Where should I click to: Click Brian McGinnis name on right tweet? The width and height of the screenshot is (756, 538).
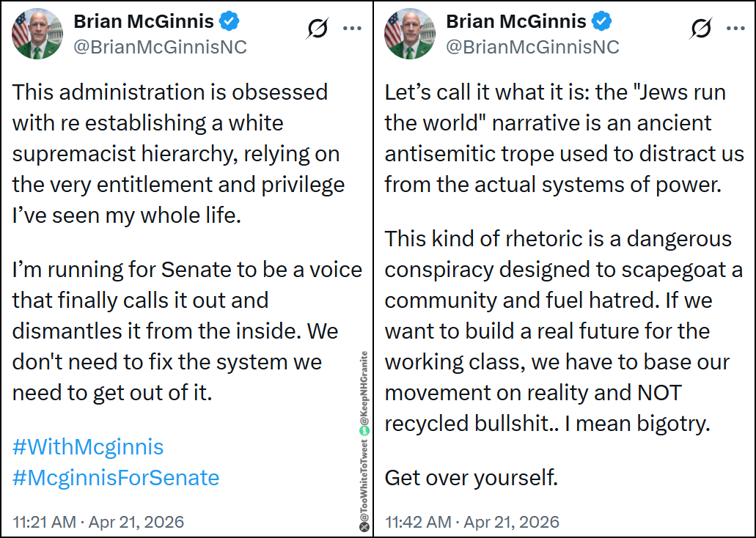pos(516,22)
